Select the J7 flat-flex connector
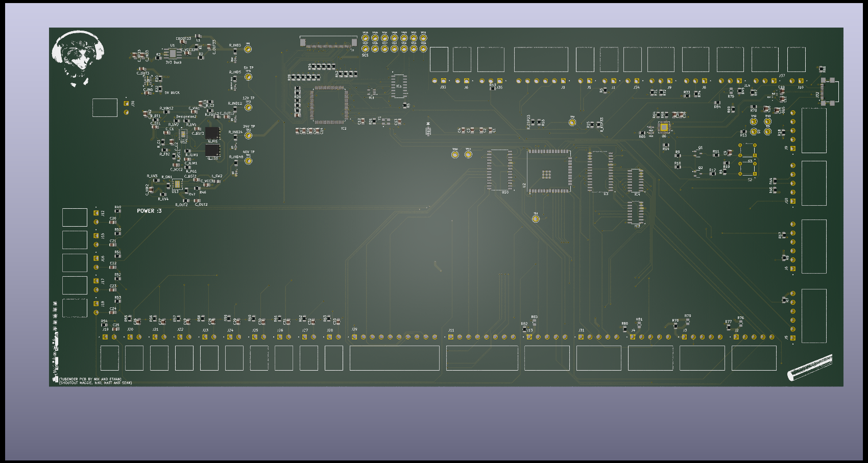The width and height of the screenshot is (868, 463). pyautogui.click(x=328, y=42)
